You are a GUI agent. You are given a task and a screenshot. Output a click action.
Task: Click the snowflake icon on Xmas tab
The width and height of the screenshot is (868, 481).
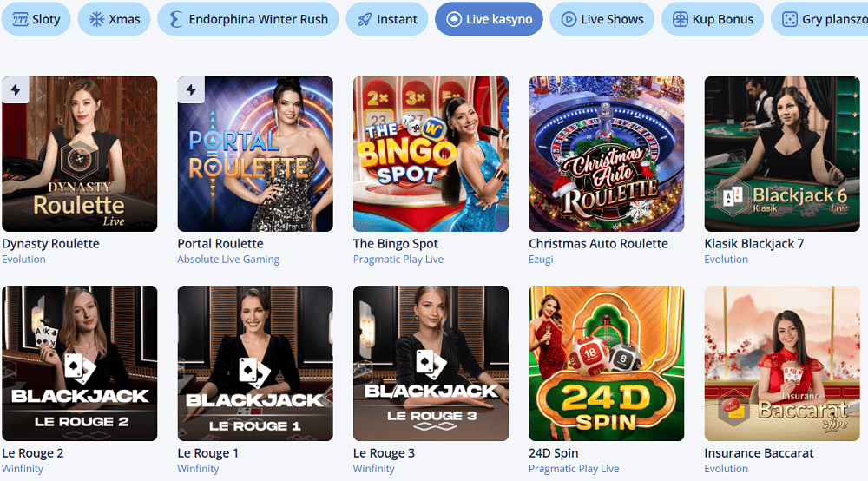click(x=97, y=19)
